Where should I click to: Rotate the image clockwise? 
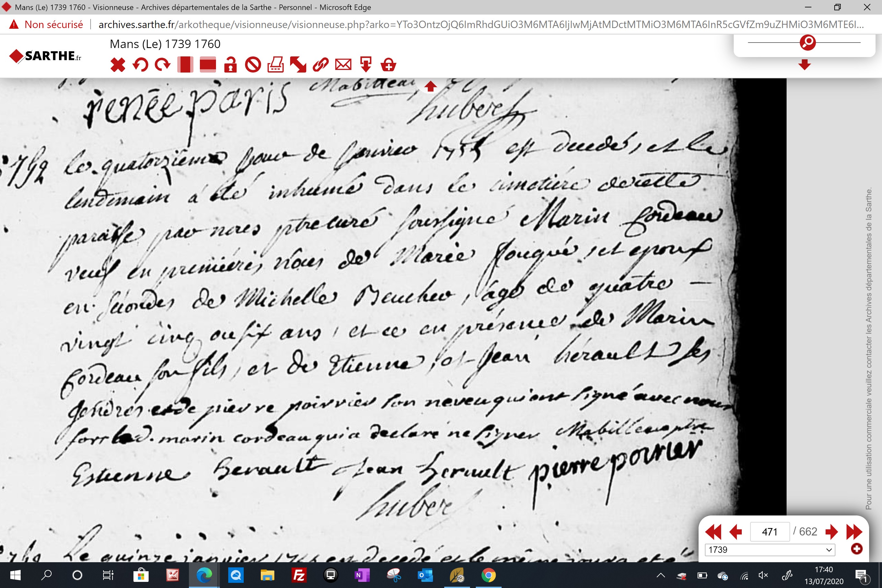[163, 65]
